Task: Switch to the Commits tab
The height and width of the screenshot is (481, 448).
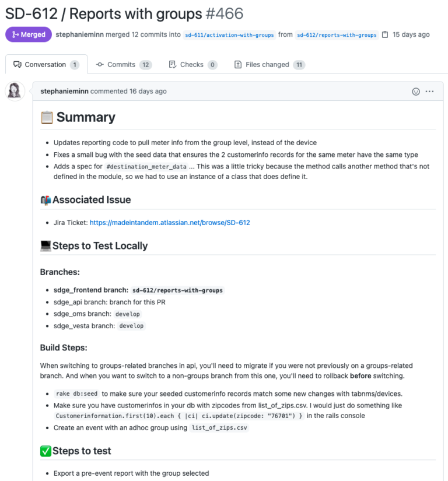Action: (122, 64)
